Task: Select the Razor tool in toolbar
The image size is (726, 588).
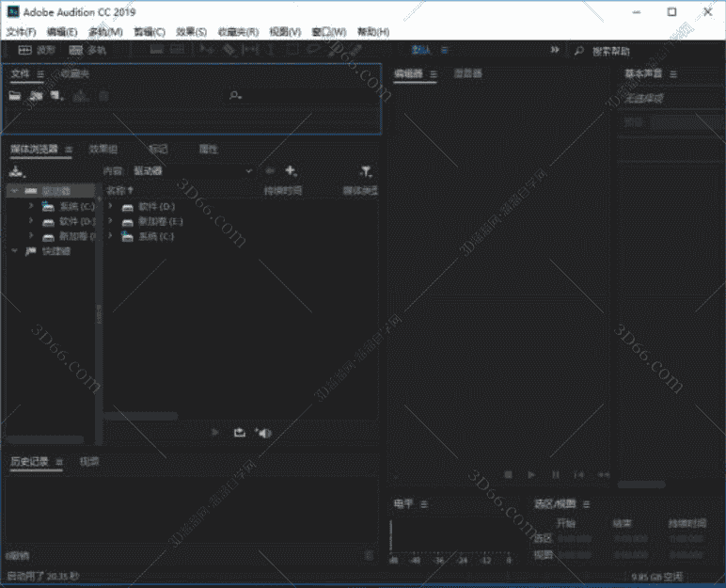Action: tap(229, 50)
